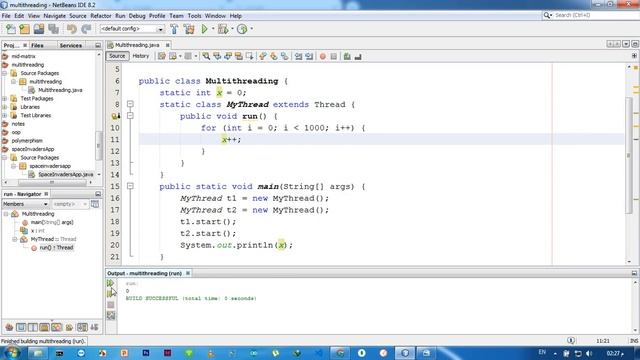Toggle the Navigator Javadoc window icon
The height and width of the screenshot is (360, 640).
pyautogui.click(x=95, y=204)
